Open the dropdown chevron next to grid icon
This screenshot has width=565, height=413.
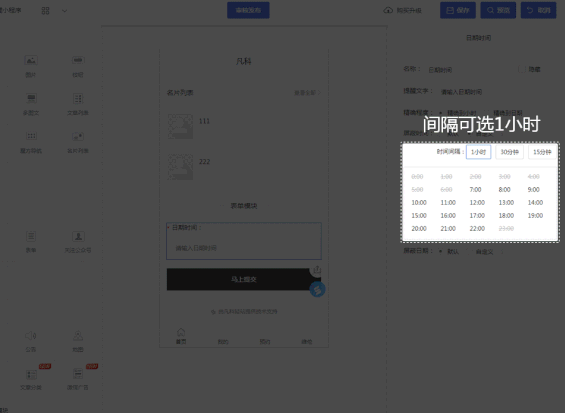pos(64,11)
